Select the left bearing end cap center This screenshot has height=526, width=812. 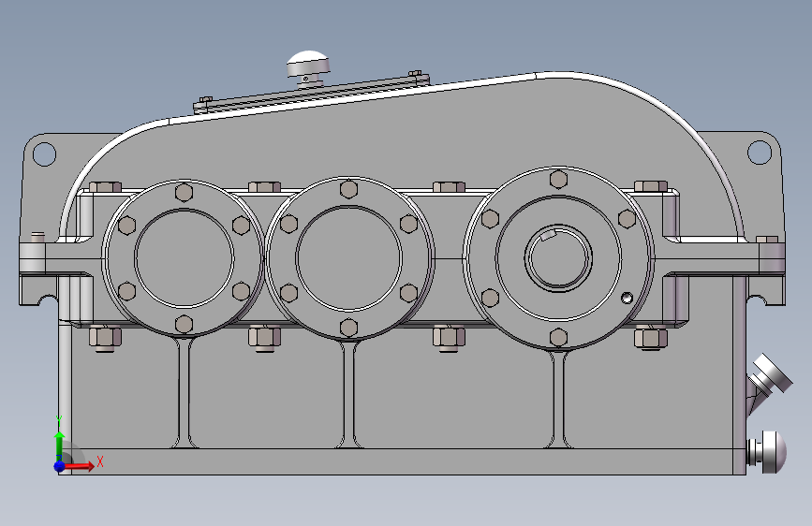point(184,257)
